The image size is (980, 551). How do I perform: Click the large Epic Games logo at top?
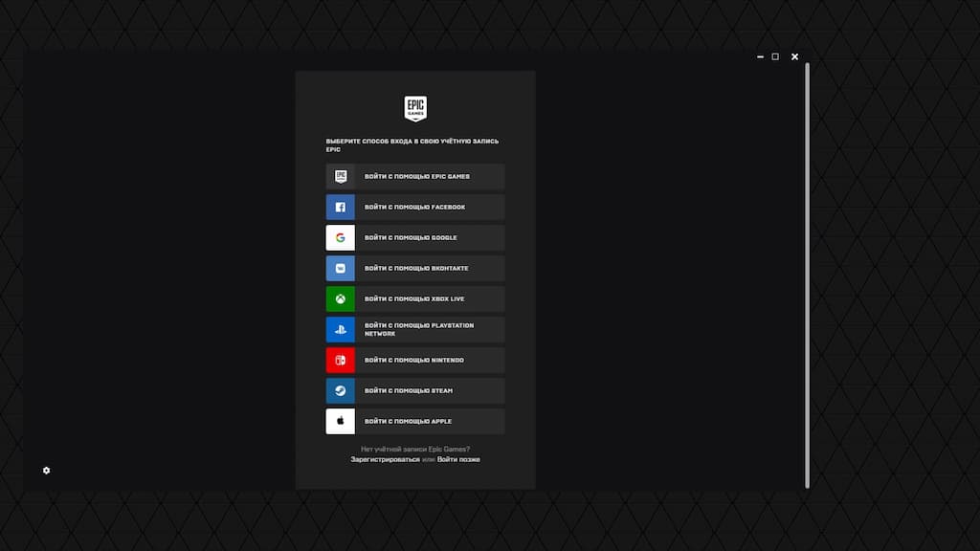[415, 109]
